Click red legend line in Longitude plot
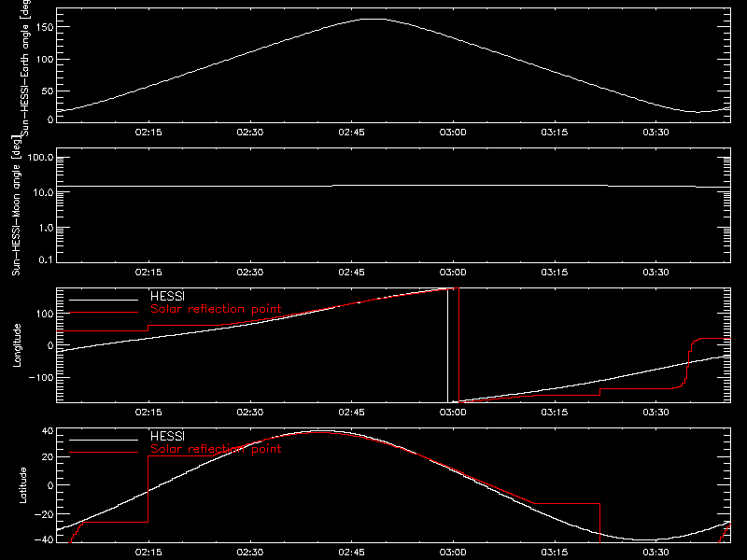This screenshot has width=747, height=560. [104, 313]
